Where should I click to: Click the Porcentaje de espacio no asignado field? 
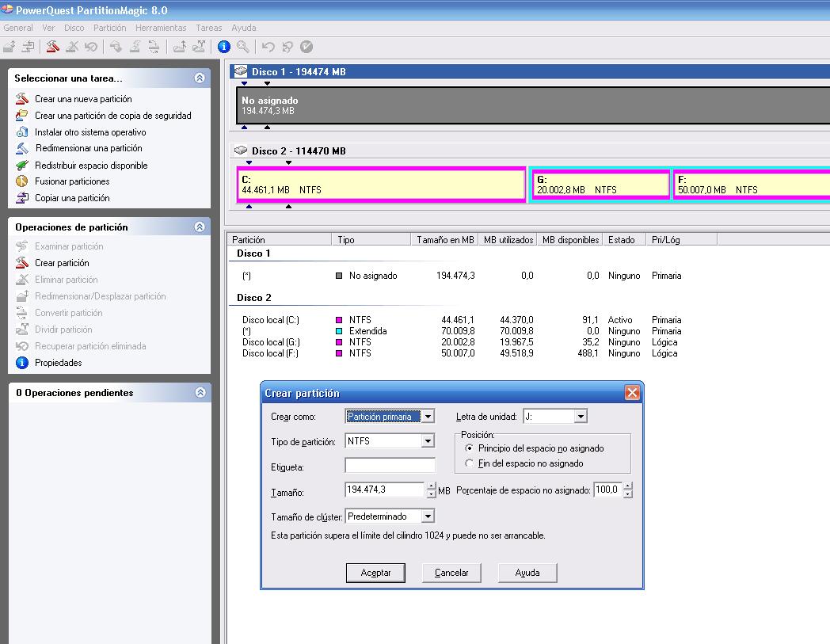click(607, 490)
